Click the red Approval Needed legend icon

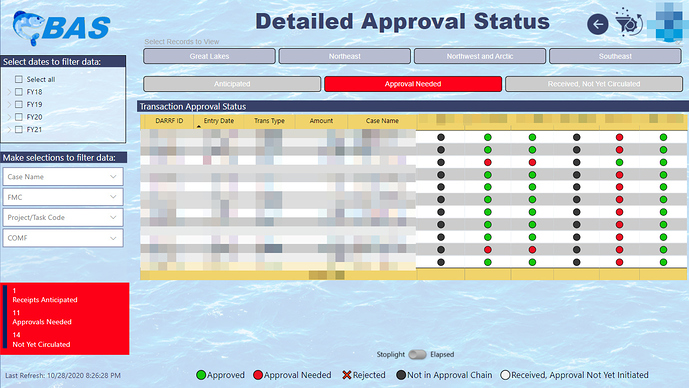coord(258,375)
